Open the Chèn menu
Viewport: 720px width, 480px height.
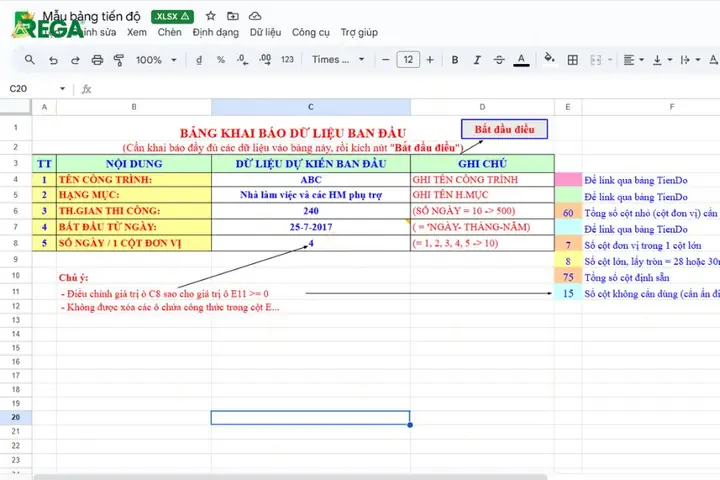pos(169,32)
